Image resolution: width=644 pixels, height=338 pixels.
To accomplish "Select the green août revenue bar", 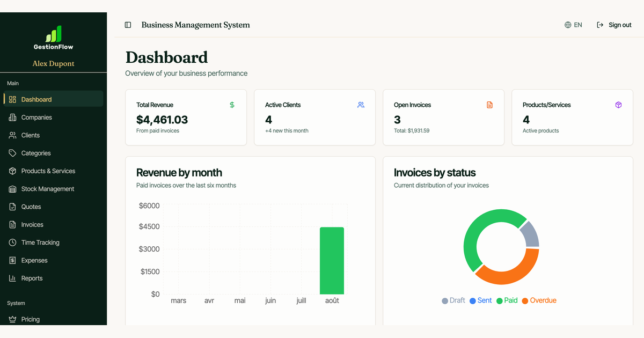I will click(x=332, y=261).
